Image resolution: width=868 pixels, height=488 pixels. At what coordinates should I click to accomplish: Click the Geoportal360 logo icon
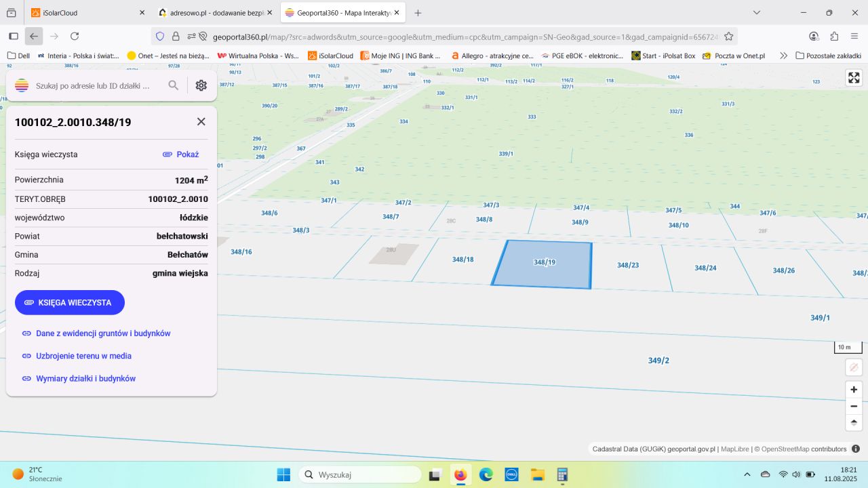(22, 85)
